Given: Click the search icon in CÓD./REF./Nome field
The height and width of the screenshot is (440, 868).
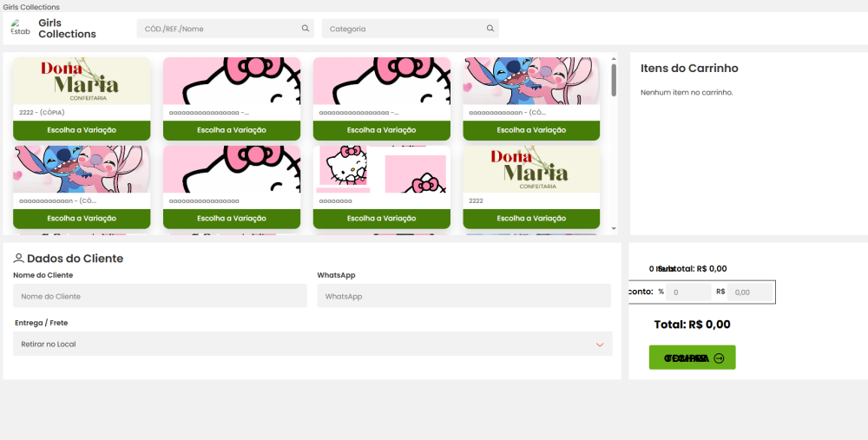Looking at the screenshot, I should [x=306, y=29].
